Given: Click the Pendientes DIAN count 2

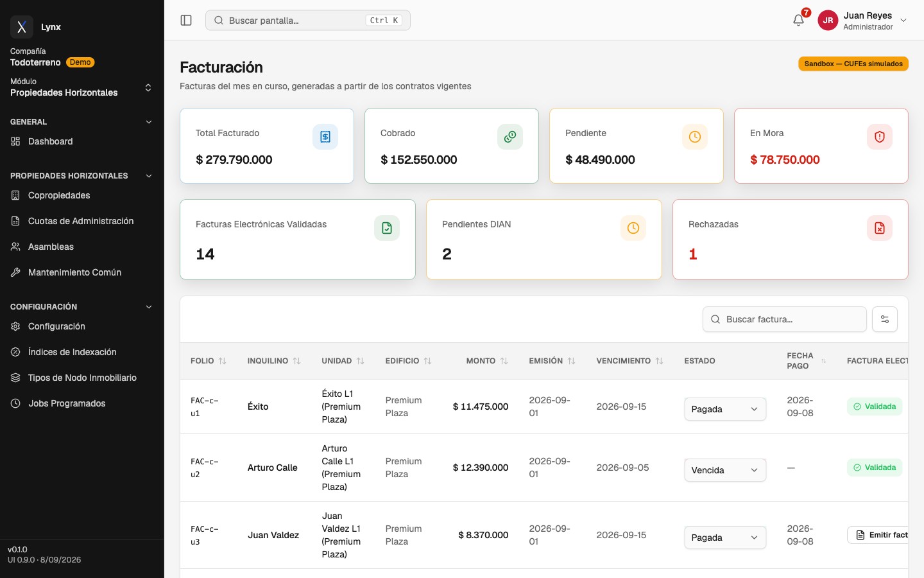Looking at the screenshot, I should point(447,254).
